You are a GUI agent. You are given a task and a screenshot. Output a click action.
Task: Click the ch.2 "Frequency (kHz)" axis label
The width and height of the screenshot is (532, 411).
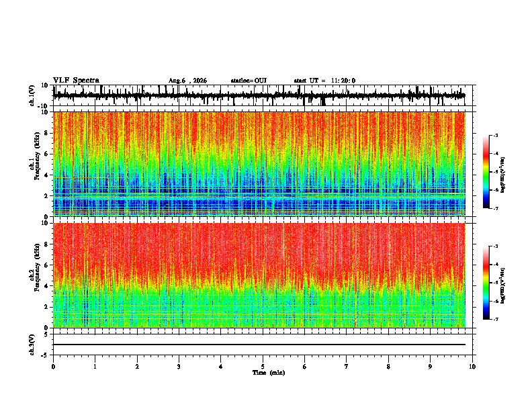pyautogui.click(x=36, y=267)
